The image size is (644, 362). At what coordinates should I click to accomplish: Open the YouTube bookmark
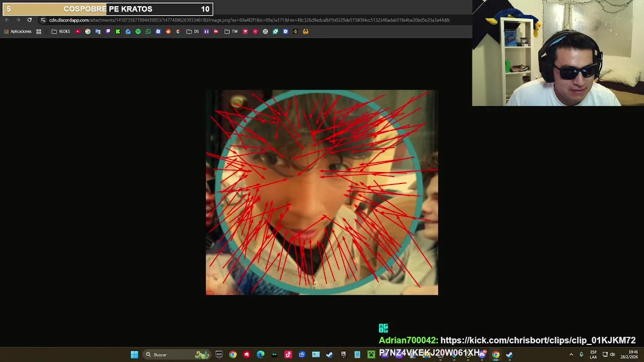coord(77,31)
